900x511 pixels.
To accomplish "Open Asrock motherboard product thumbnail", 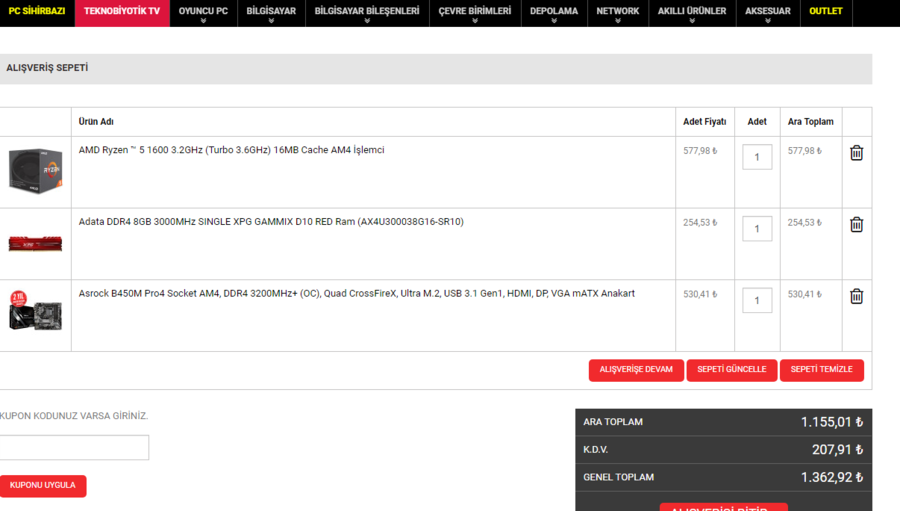I will (36, 310).
